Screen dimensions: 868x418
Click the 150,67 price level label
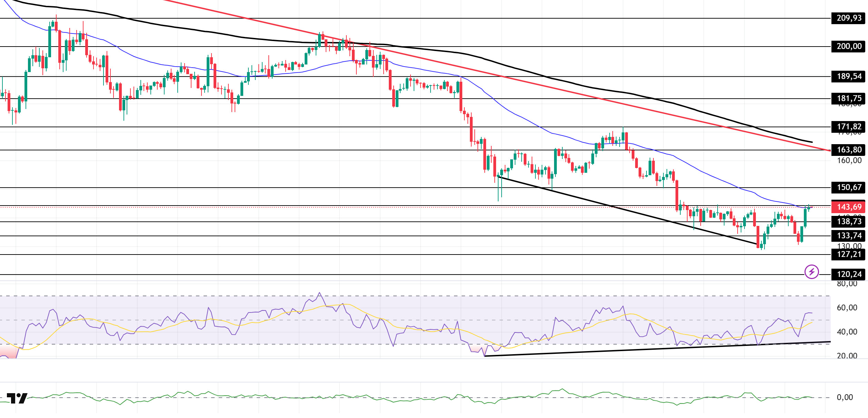tap(849, 187)
